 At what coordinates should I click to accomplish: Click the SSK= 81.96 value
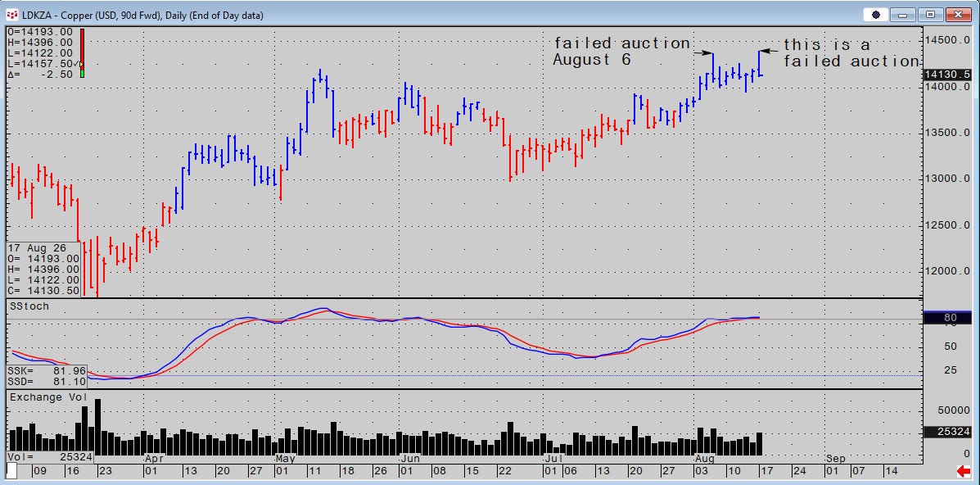coord(47,371)
